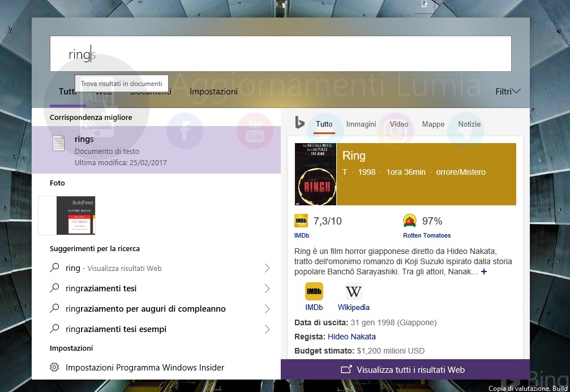Click the Rotten Tomatoes score icon

click(x=409, y=221)
